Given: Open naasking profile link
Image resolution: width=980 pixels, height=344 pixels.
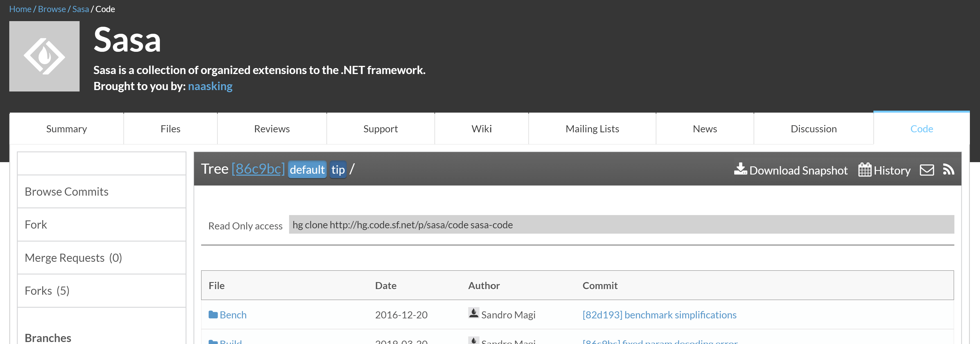Looking at the screenshot, I should tap(210, 86).
